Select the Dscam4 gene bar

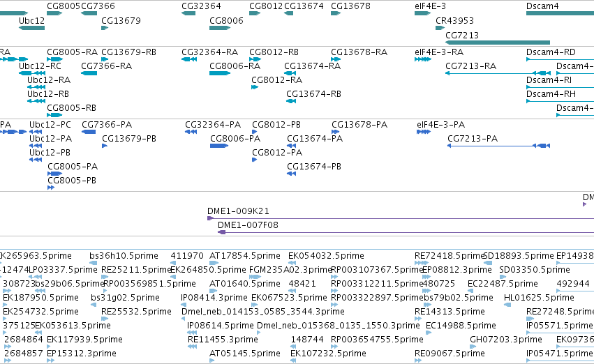[x=560, y=13]
